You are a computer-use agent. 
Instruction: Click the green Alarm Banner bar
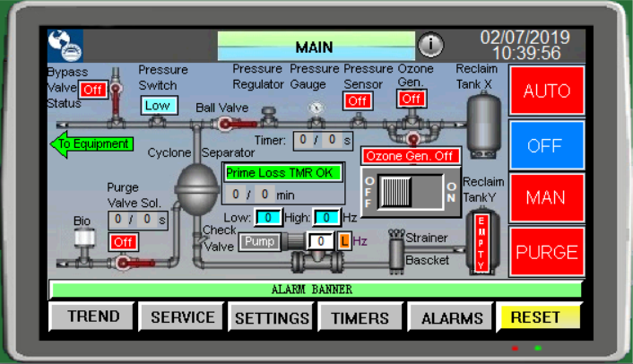tap(315, 290)
